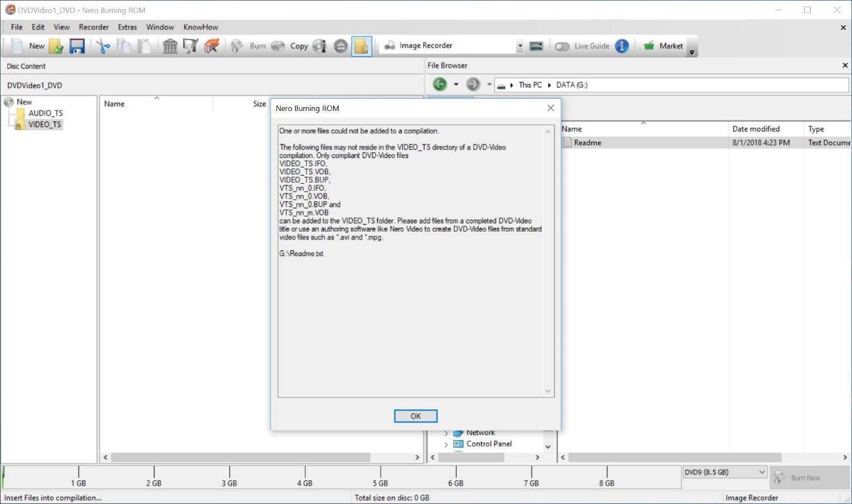This screenshot has height=504, width=852.
Task: Close the Nero Burning ROM dialog
Action: 550,108
